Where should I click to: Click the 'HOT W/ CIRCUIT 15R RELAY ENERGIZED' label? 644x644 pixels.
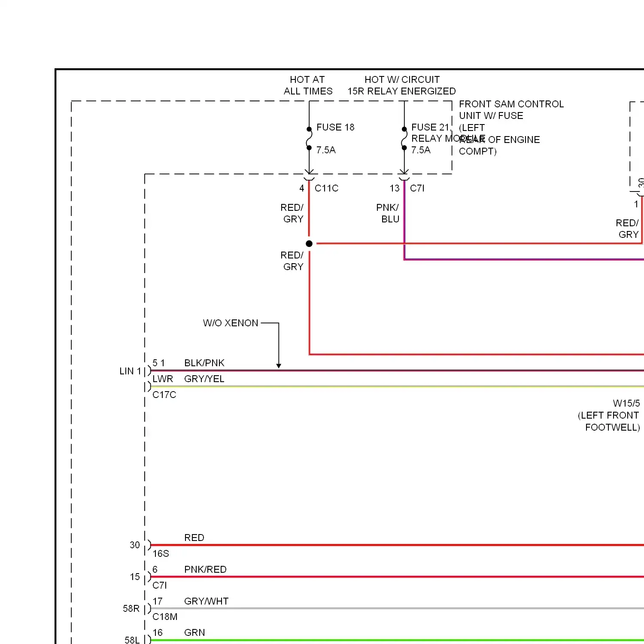pyautogui.click(x=401, y=85)
